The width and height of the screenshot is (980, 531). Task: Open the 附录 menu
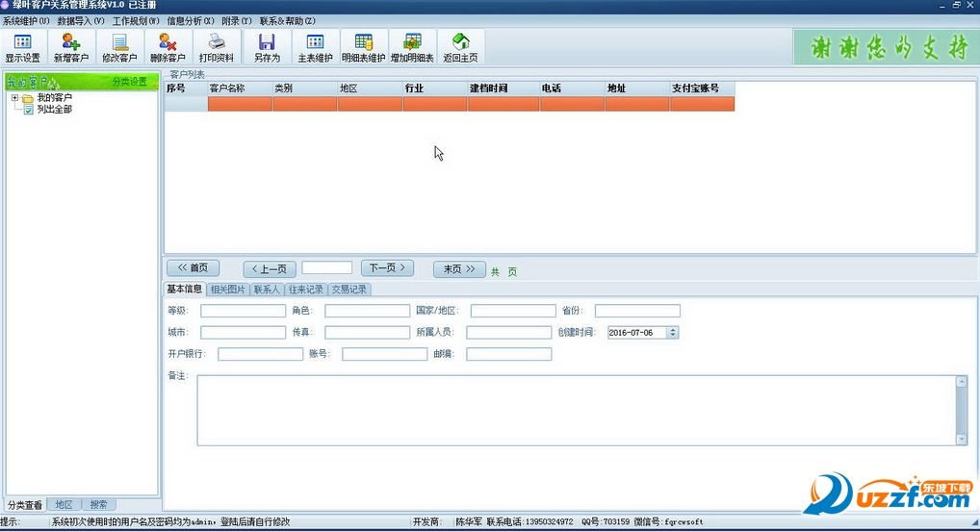(x=236, y=21)
